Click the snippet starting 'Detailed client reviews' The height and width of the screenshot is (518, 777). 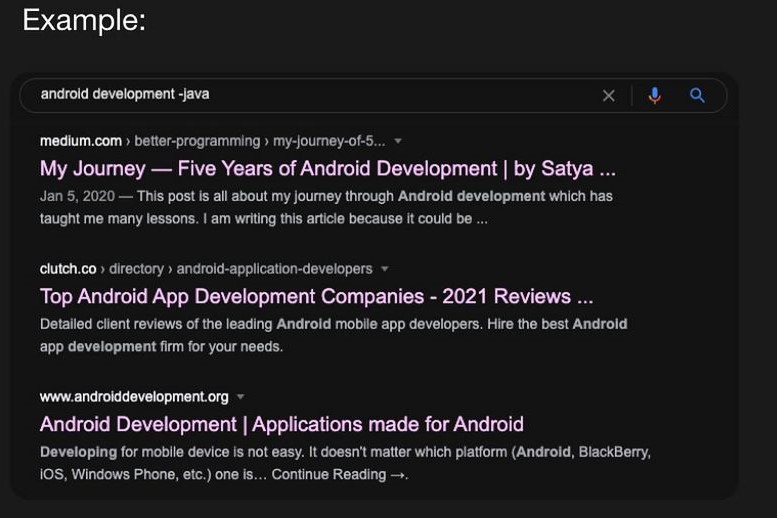[x=333, y=335]
